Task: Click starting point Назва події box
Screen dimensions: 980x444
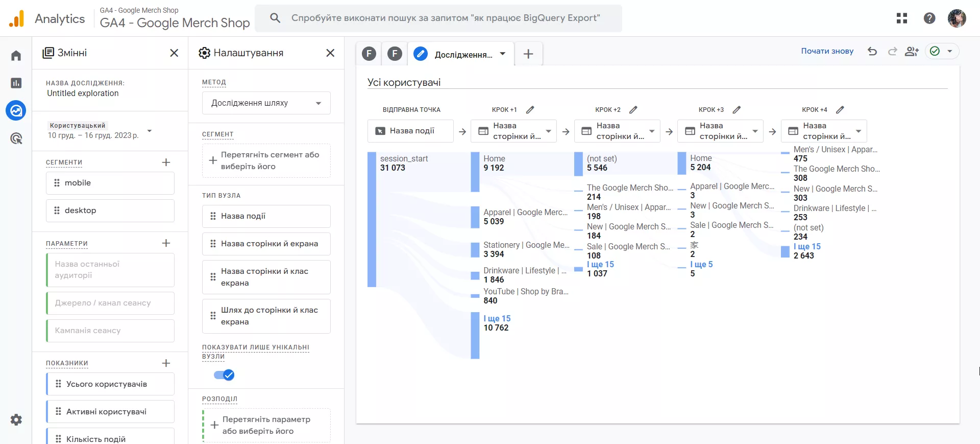Action: 410,131
